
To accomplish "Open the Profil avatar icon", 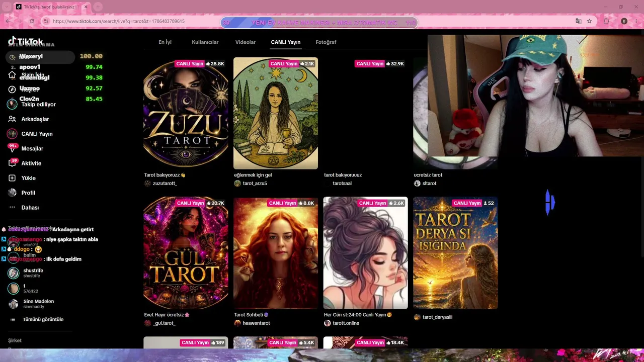I will [12, 193].
